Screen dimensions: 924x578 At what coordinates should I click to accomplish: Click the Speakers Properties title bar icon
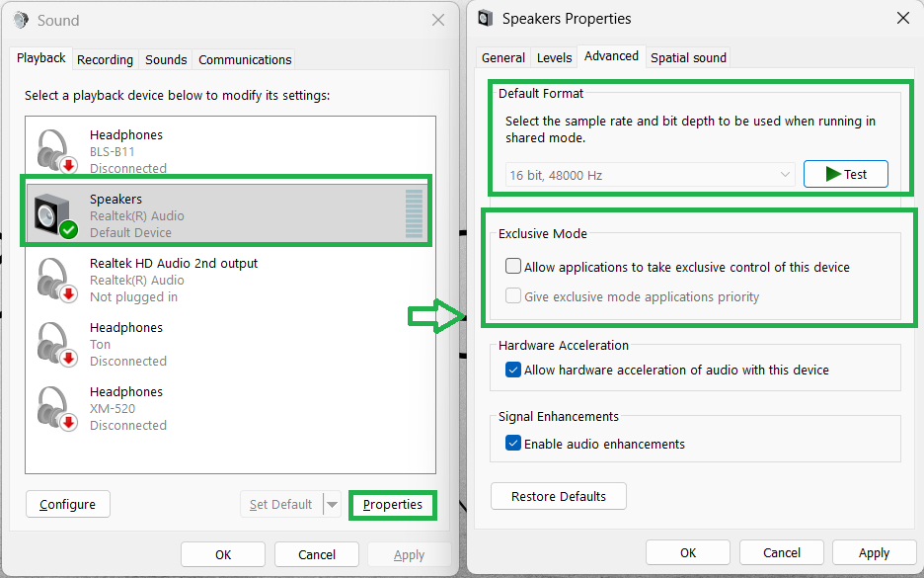coord(485,19)
